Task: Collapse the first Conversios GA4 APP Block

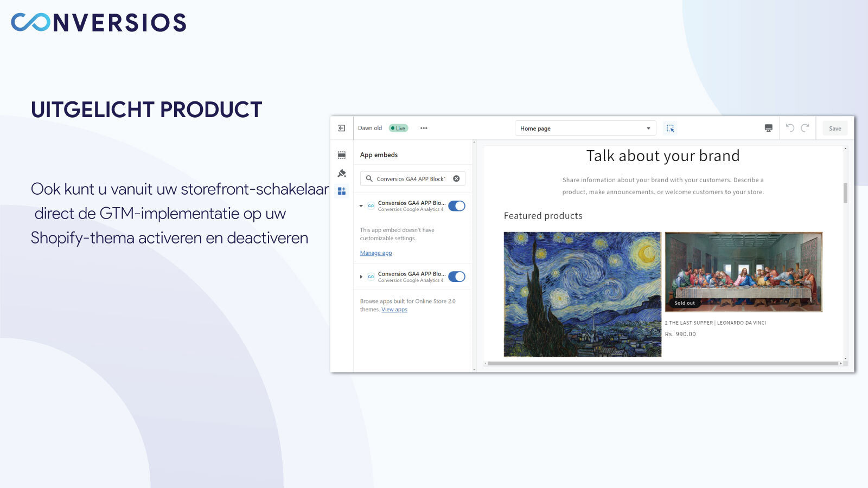Action: click(x=361, y=206)
